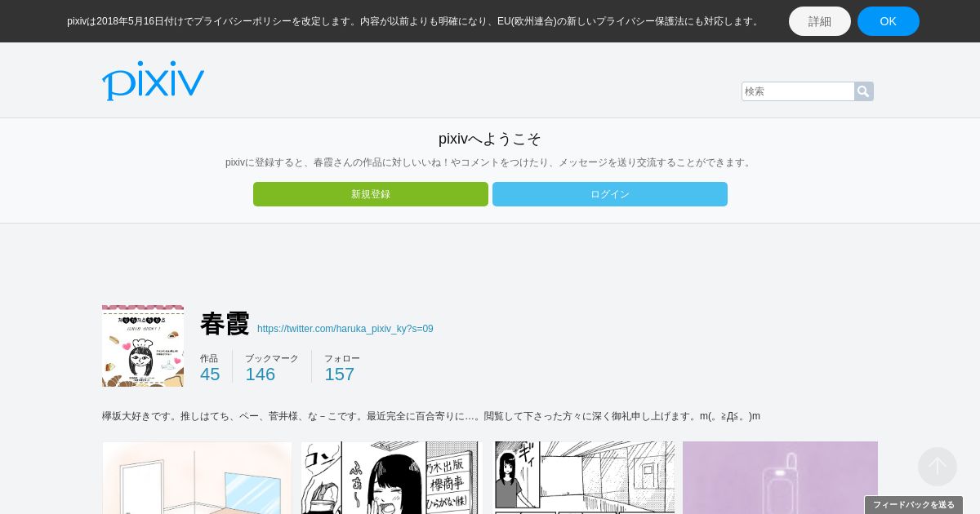Click the フィードバックを送る button

914,505
